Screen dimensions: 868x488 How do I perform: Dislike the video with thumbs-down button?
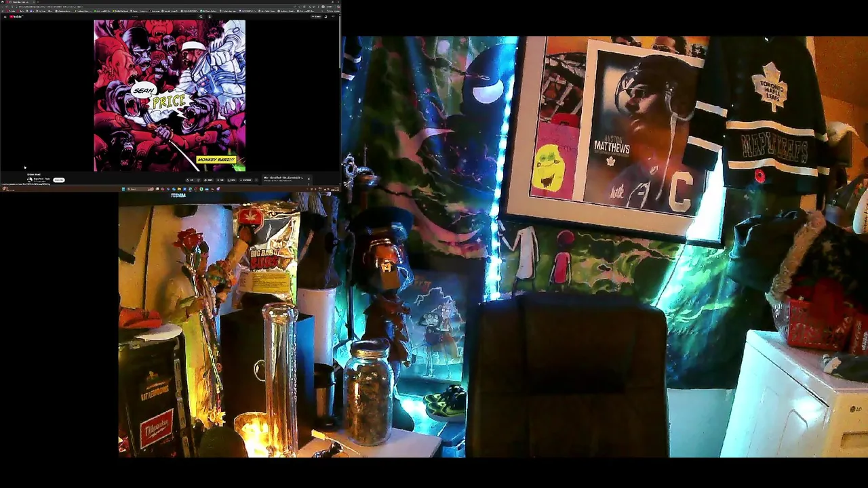(x=198, y=180)
